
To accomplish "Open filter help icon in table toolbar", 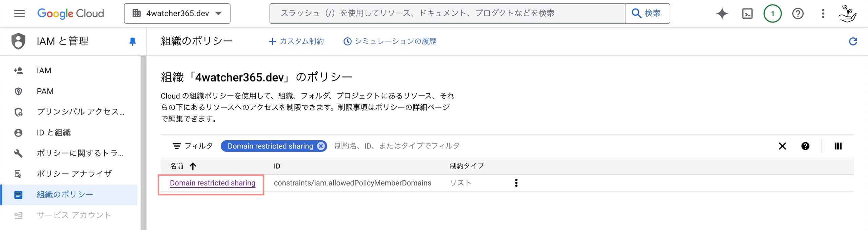I will (x=805, y=146).
